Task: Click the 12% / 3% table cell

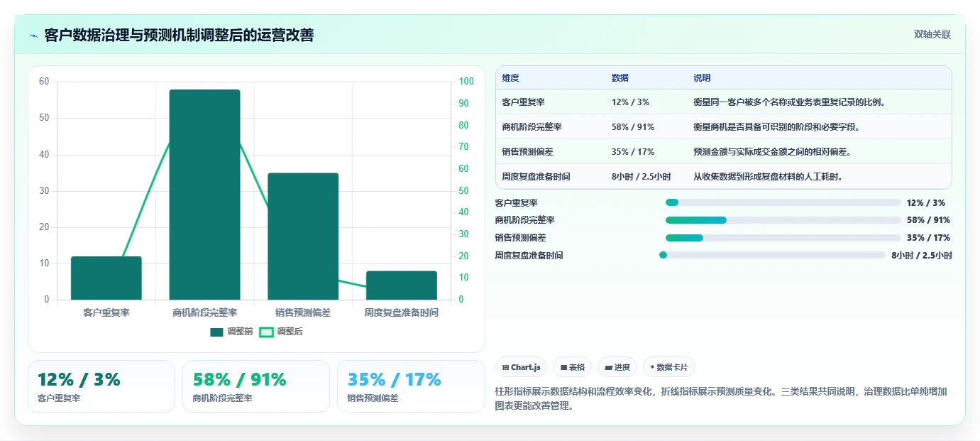Action: pyautogui.click(x=630, y=102)
